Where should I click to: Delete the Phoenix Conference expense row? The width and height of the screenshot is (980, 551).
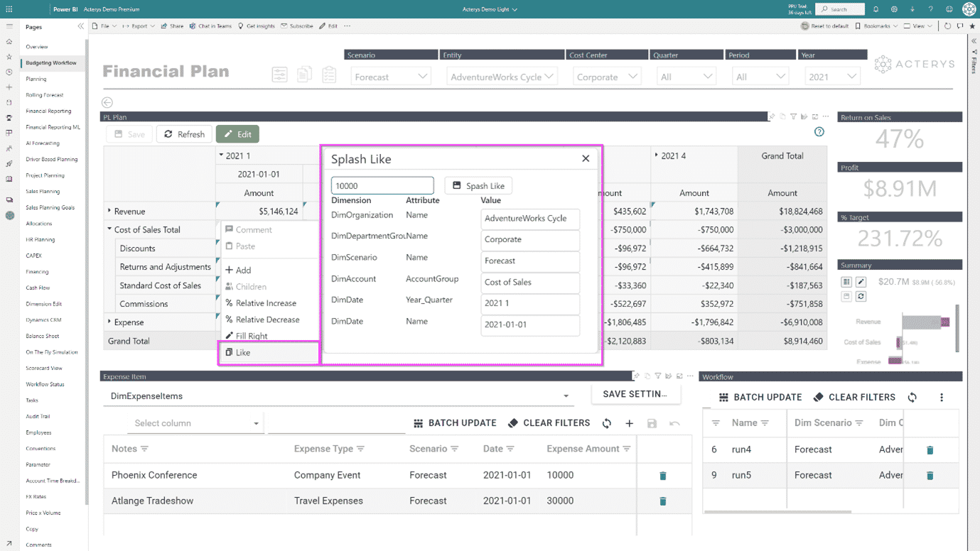point(663,476)
